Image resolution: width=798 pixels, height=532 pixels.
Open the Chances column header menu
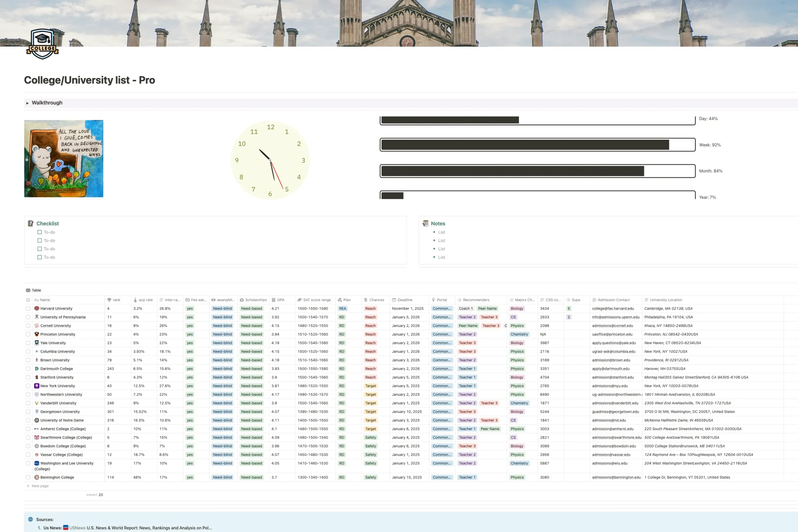[375, 300]
